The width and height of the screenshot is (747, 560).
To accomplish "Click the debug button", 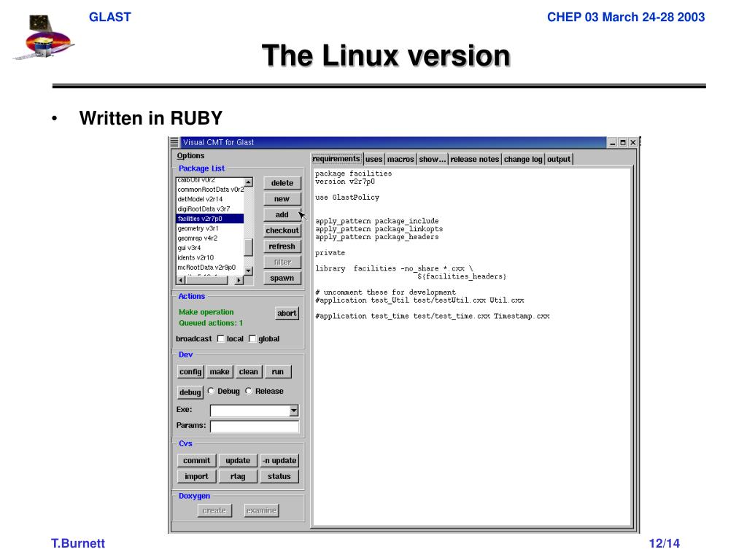I will [x=190, y=392].
